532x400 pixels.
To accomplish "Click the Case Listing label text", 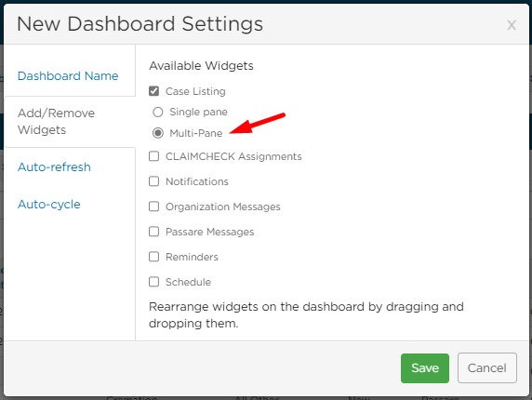I will [195, 91].
